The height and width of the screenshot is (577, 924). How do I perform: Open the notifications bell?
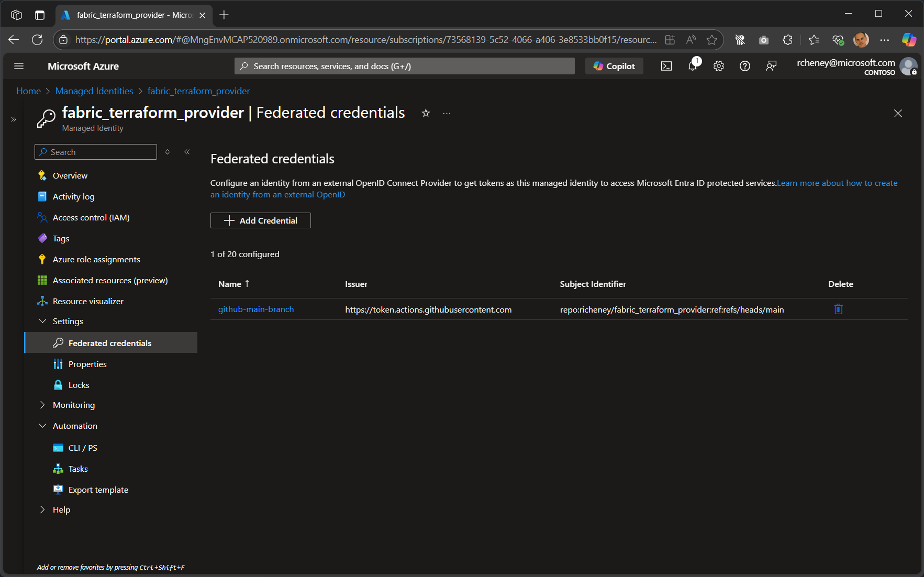[x=693, y=66]
